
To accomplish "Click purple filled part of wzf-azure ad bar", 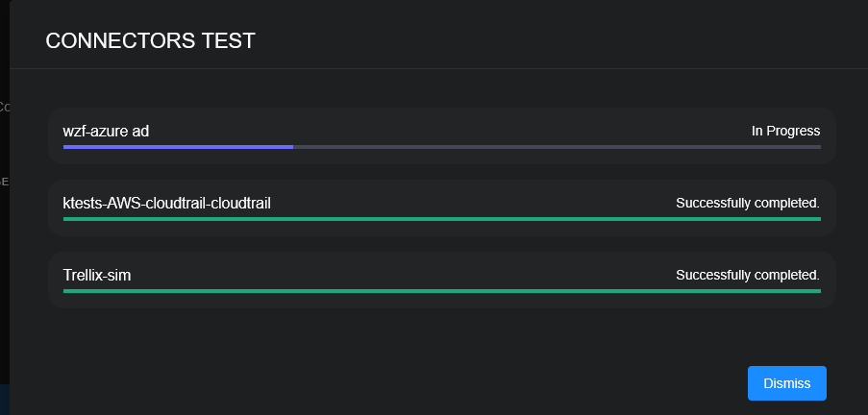I will coord(178,147).
